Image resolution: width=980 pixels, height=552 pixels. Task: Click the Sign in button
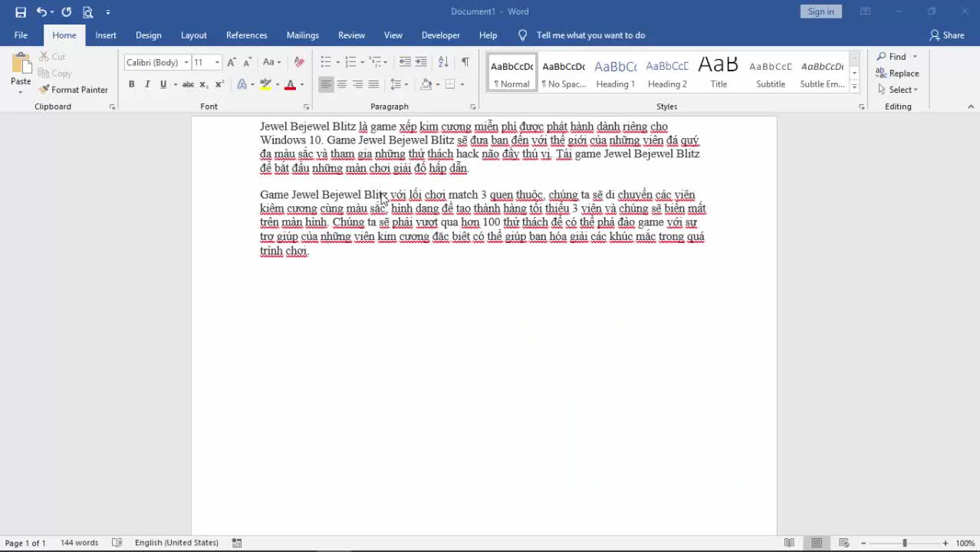(x=821, y=11)
